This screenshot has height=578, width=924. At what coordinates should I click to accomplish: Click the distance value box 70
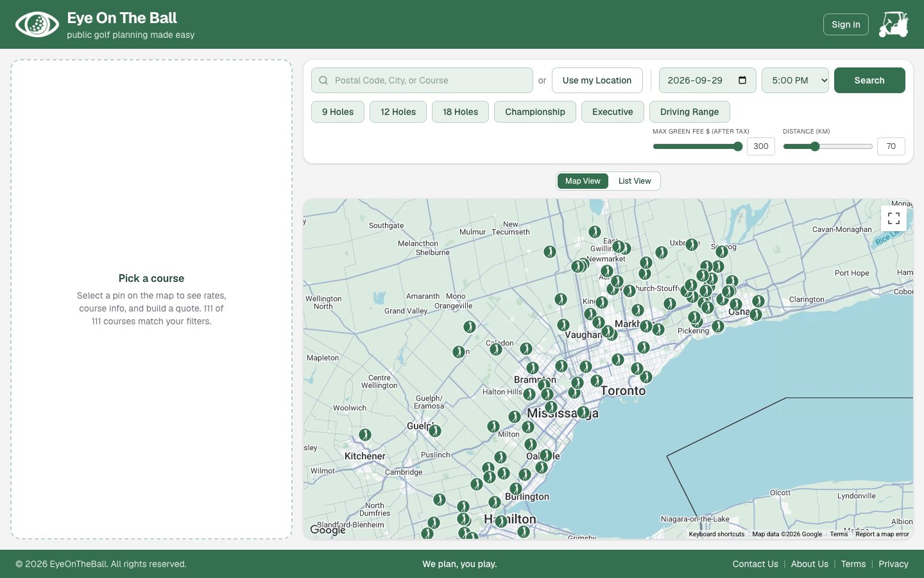(891, 146)
